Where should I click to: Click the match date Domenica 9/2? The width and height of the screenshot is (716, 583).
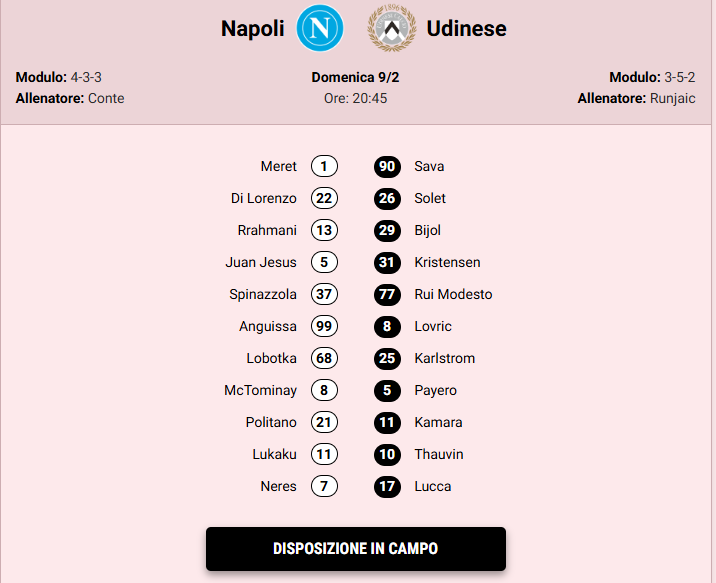(355, 77)
